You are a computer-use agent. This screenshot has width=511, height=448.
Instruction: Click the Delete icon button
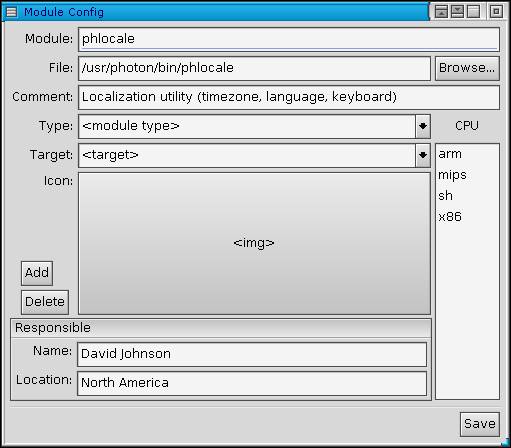point(45,302)
